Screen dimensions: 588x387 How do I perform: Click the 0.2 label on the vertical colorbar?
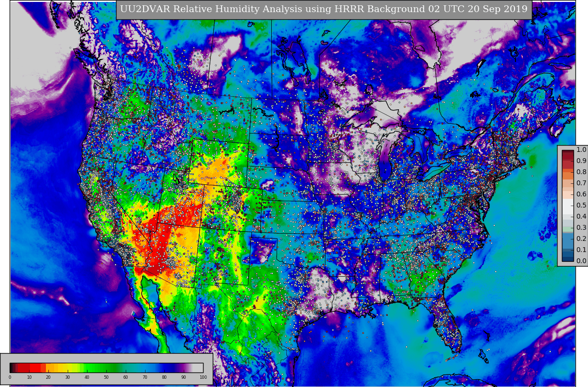tap(581, 238)
